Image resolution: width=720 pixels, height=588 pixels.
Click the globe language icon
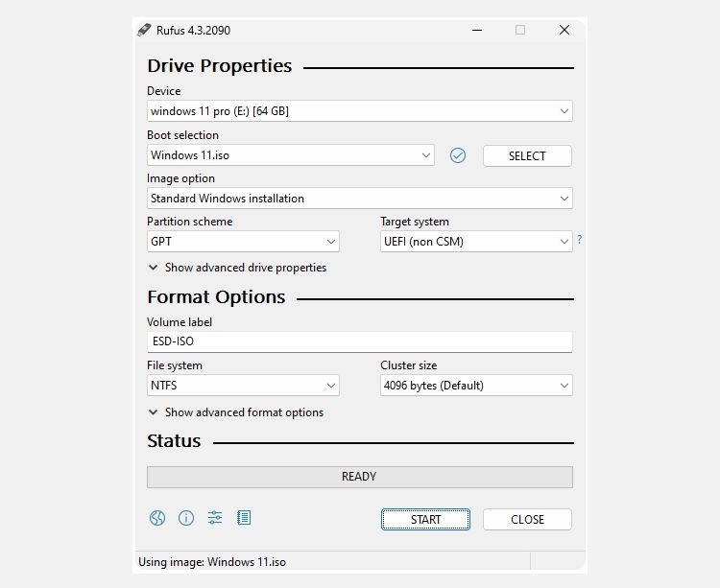click(157, 518)
